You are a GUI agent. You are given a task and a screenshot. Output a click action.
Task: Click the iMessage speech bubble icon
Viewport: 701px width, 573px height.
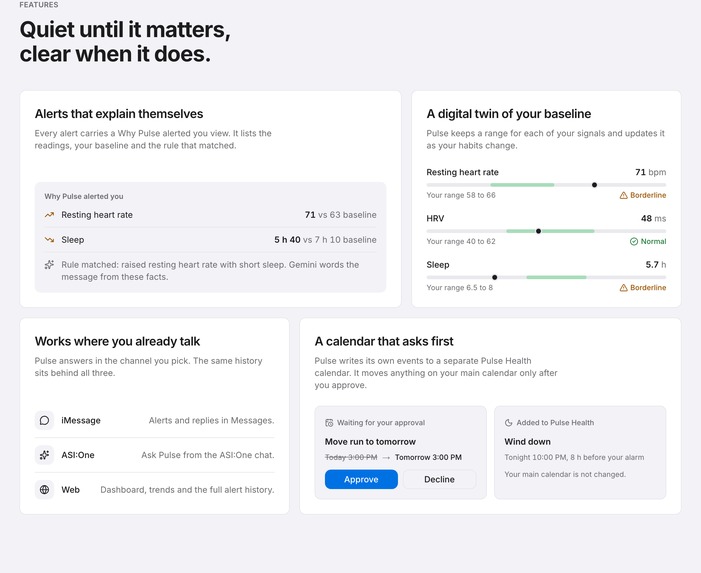[44, 421]
